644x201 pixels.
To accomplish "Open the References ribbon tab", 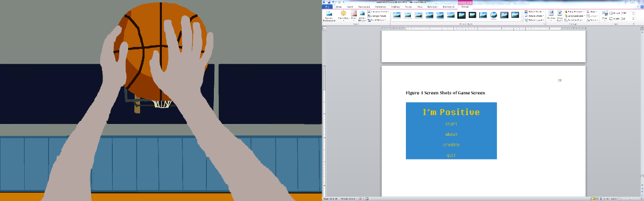I will pos(380,7).
